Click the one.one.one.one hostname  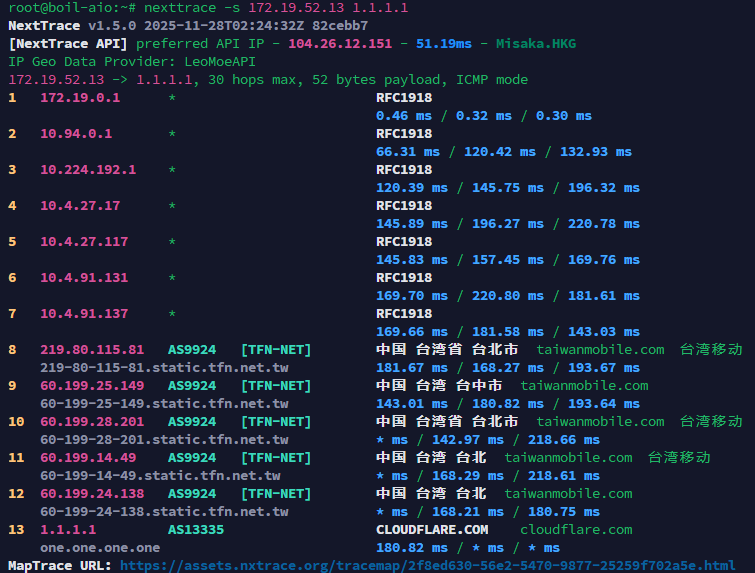pyautogui.click(x=100, y=547)
